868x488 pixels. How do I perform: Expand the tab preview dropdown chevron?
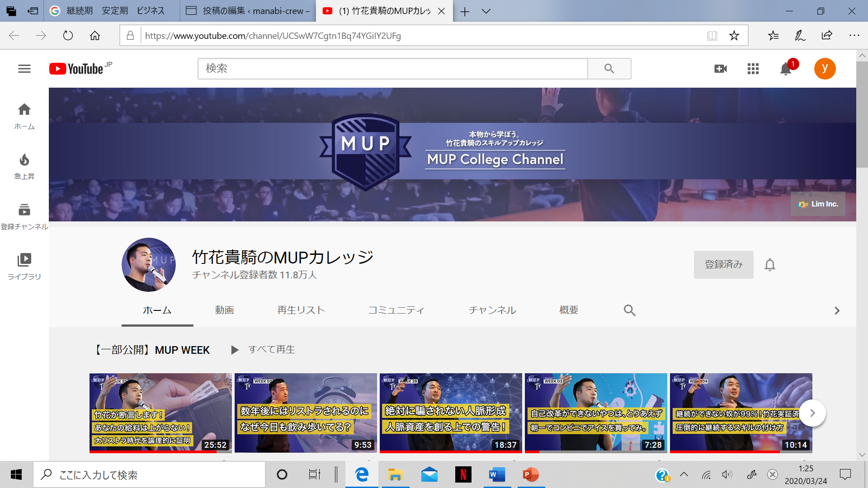(x=486, y=11)
